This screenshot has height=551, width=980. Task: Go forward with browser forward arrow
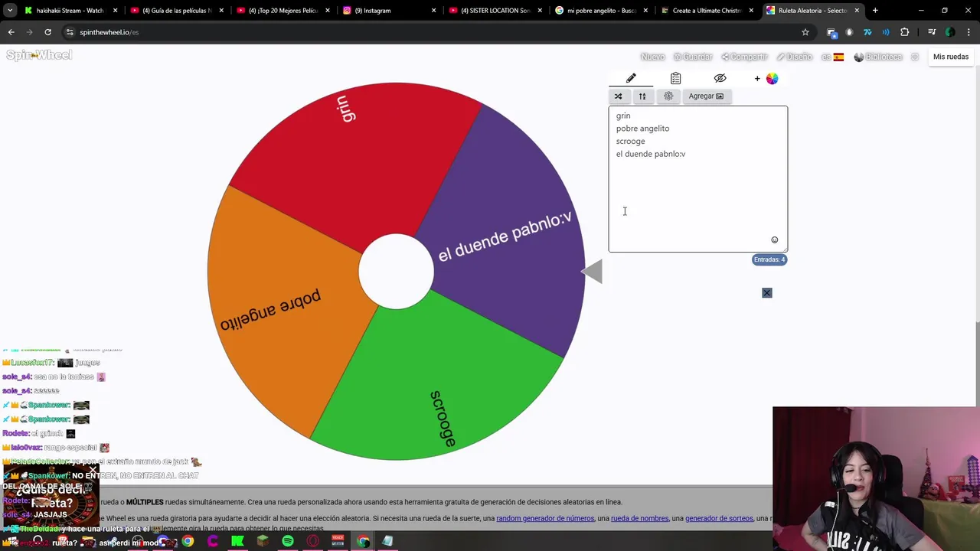tap(29, 32)
